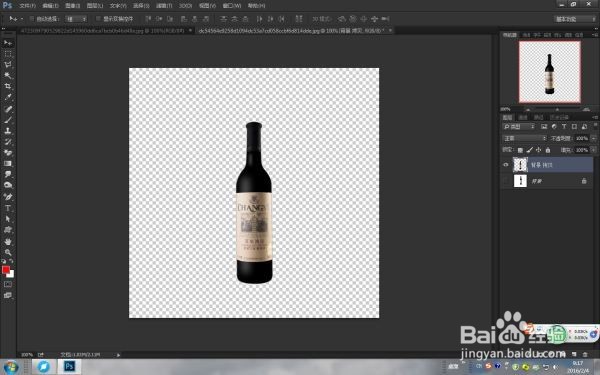
Task: Select the Clone Stamp tool
Action: click(8, 130)
